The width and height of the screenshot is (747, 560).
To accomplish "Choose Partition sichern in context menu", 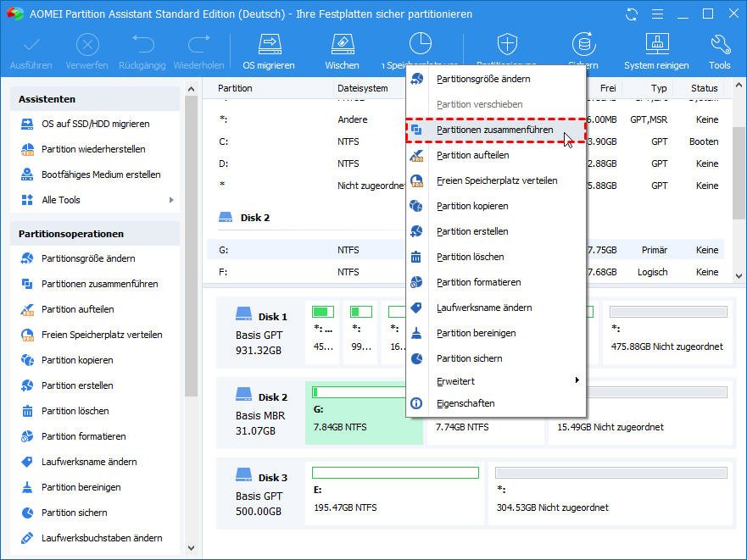I will pos(495,358).
